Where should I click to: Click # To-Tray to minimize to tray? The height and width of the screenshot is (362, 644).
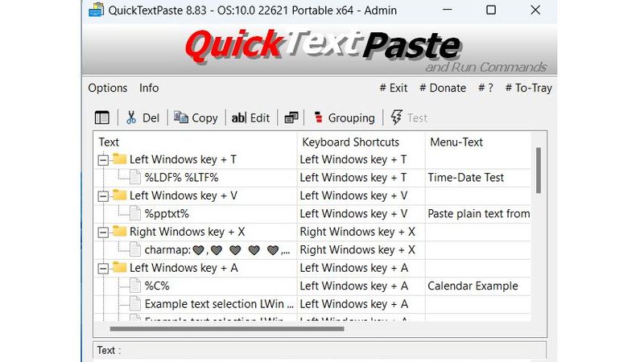click(529, 88)
